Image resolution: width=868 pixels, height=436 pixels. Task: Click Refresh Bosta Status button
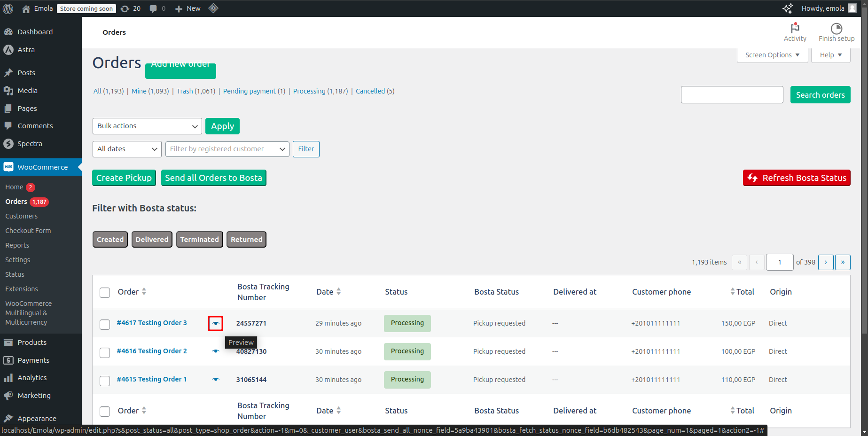click(797, 178)
